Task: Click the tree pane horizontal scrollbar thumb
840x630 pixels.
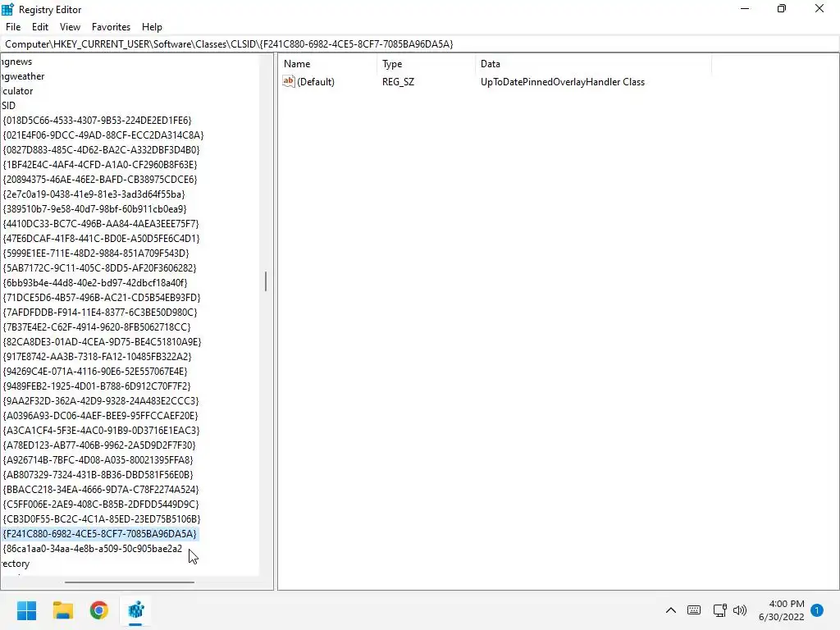Action: (x=130, y=582)
